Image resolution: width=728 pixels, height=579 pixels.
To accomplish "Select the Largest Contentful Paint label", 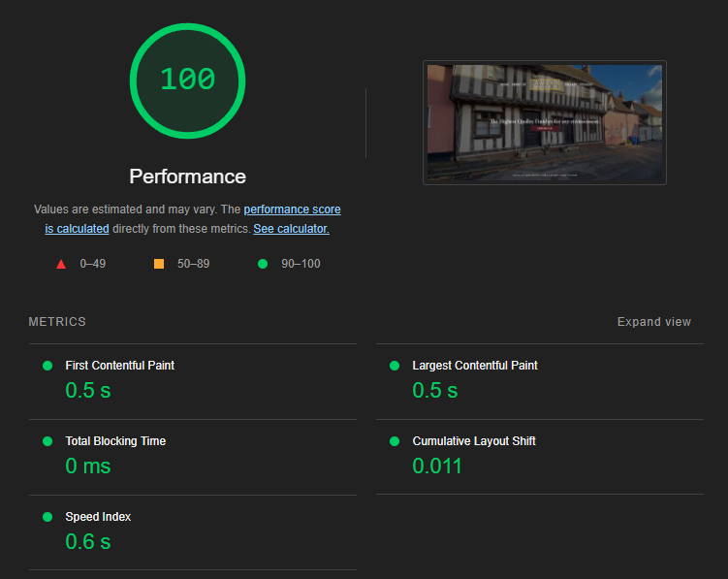I will coord(475,366).
